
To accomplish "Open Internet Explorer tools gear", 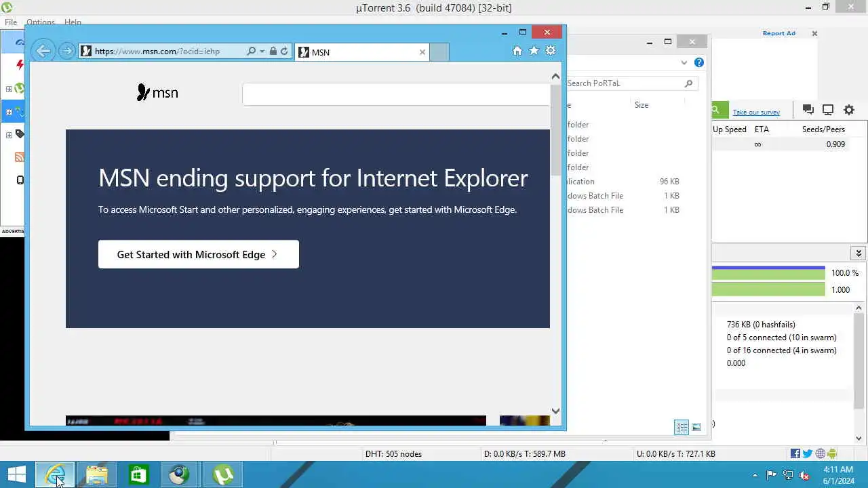I will 551,51.
